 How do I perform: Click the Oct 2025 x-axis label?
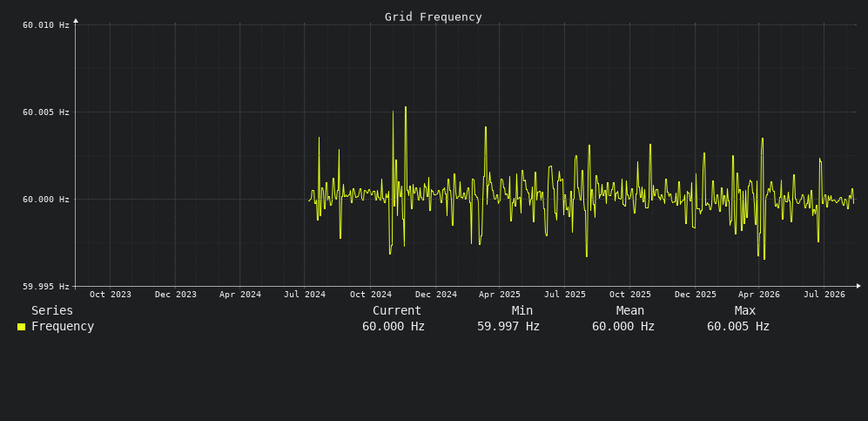630,294
